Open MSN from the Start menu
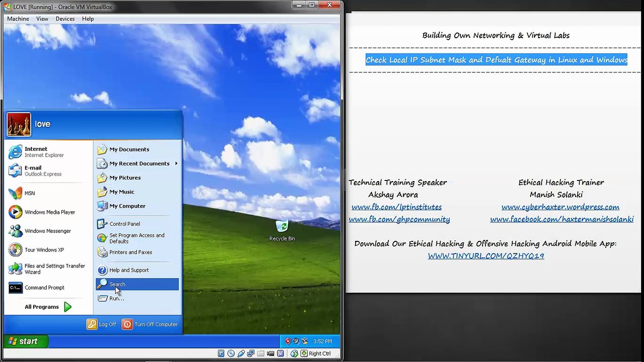644x362 pixels. pos(48,193)
